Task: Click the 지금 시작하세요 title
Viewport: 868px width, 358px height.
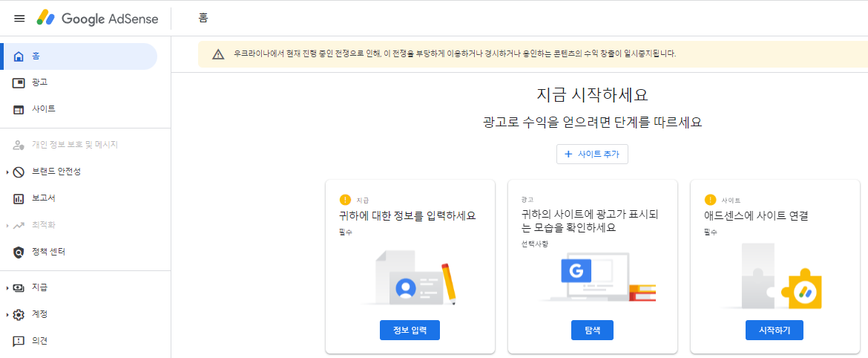Action: coord(592,95)
